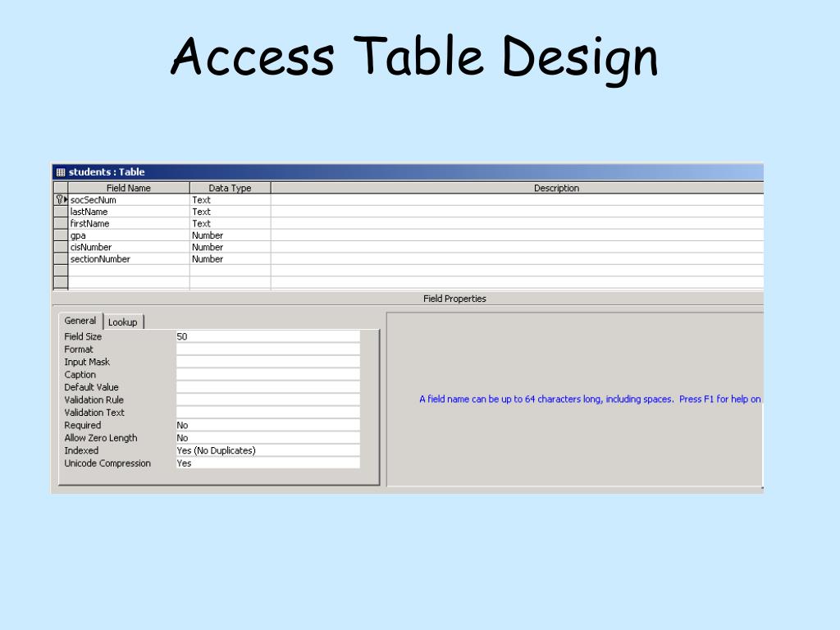Viewport: 840px width, 630px height.
Task: Click the Description column header
Action: 518,188
